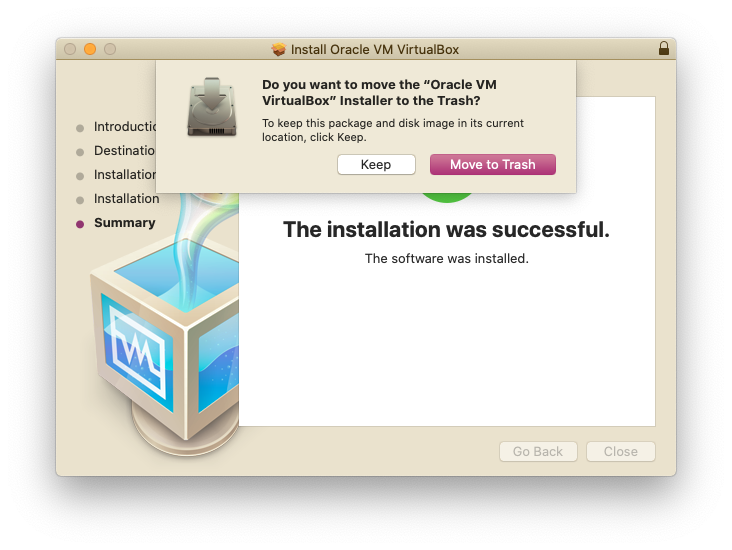Click the gray bullet beside Destination

[80, 152]
